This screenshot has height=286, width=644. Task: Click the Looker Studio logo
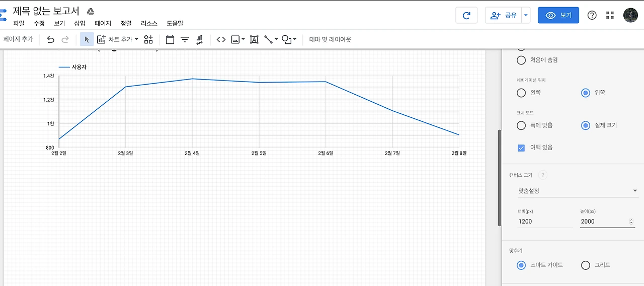click(x=3, y=15)
